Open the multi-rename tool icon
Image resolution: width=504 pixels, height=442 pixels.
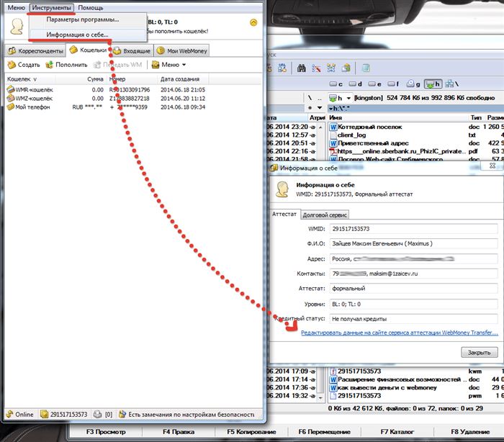tap(316, 68)
